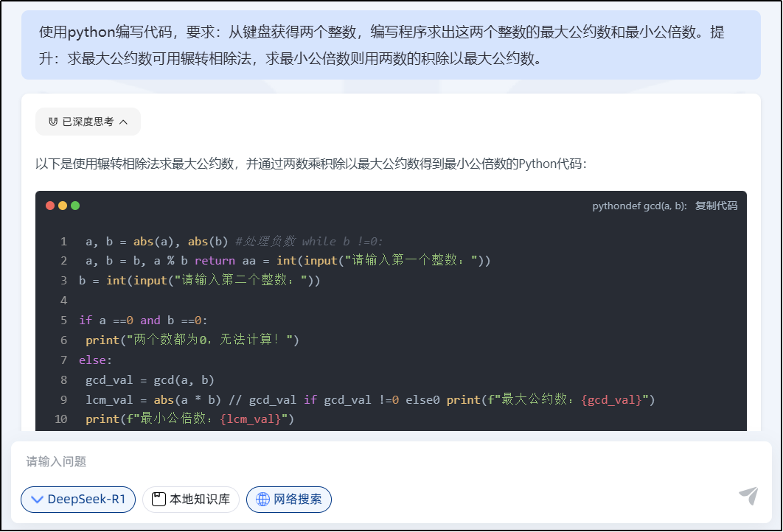The image size is (783, 532).
Task: Click the paper plane send icon
Action: (x=748, y=496)
